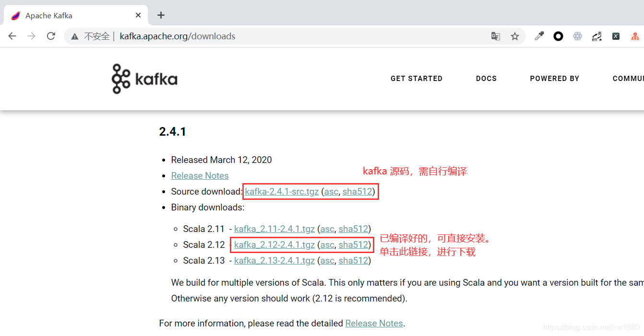Open asc signature for source download
This screenshot has height=336, width=644.
coord(331,191)
